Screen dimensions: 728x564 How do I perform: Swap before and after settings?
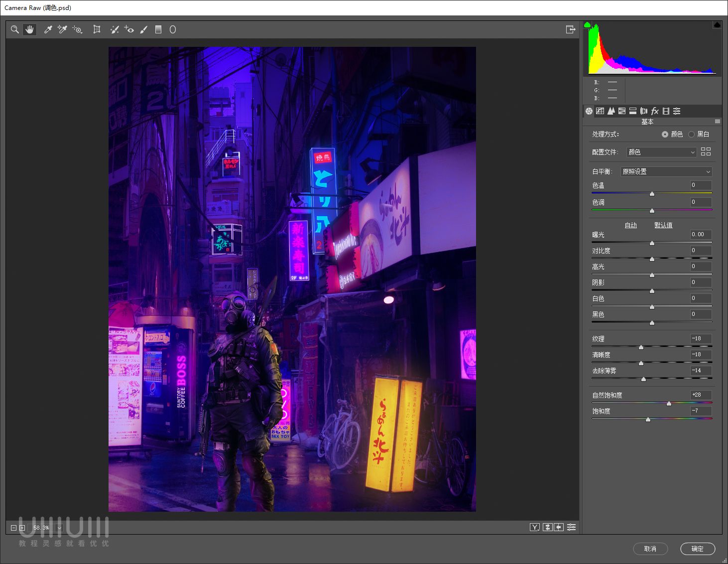click(547, 527)
